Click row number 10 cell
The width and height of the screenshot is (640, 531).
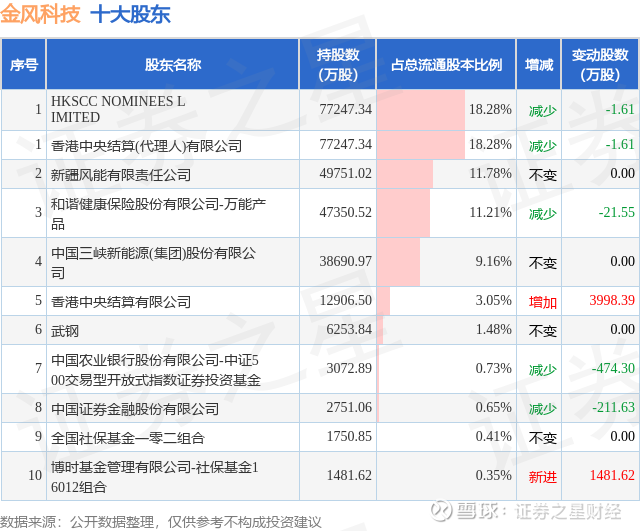[24, 475]
